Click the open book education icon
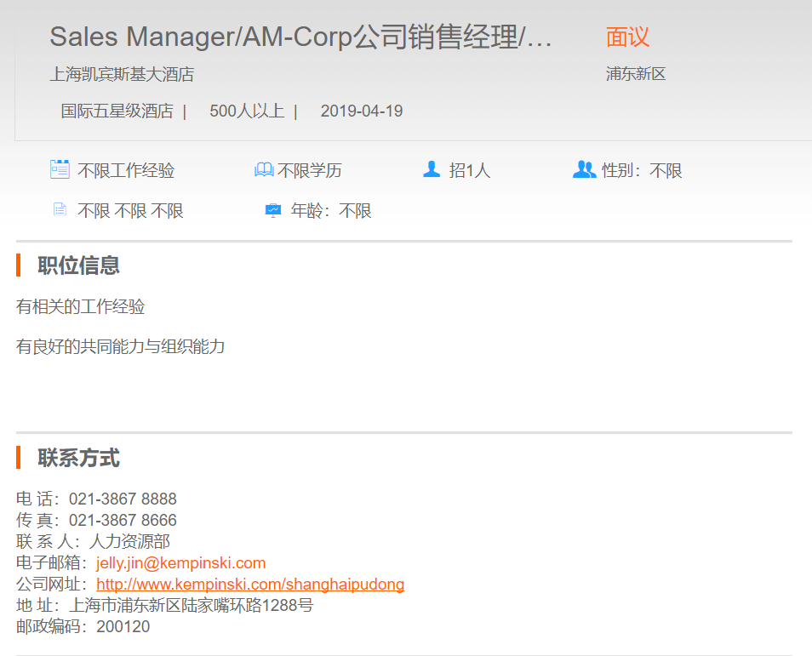812x656 pixels. pyautogui.click(x=264, y=170)
